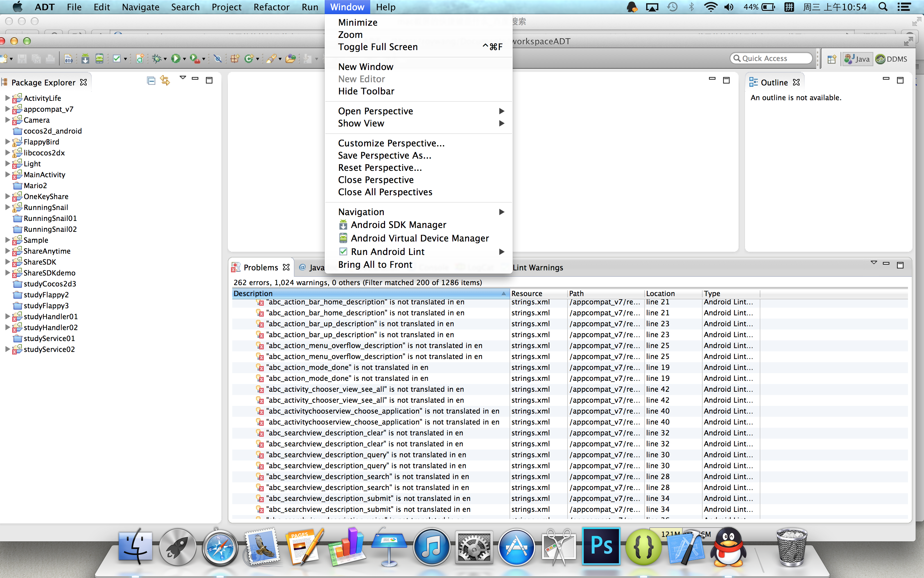The height and width of the screenshot is (578, 924).
Task: Click the Open Android SDK Manager toolbar icon
Action: coord(85,58)
